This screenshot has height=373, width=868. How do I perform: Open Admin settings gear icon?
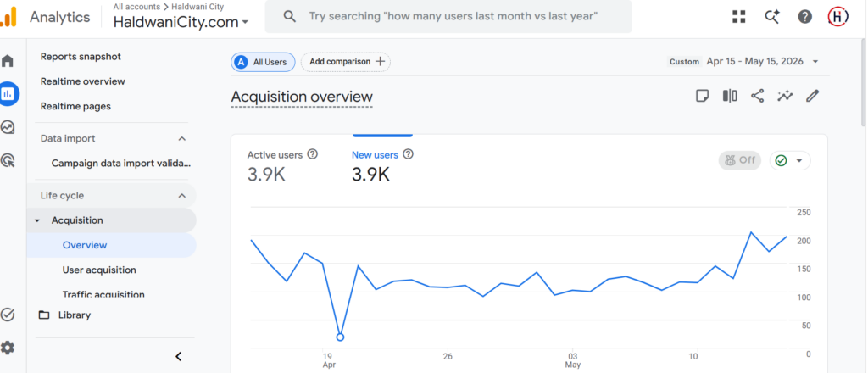click(x=8, y=348)
